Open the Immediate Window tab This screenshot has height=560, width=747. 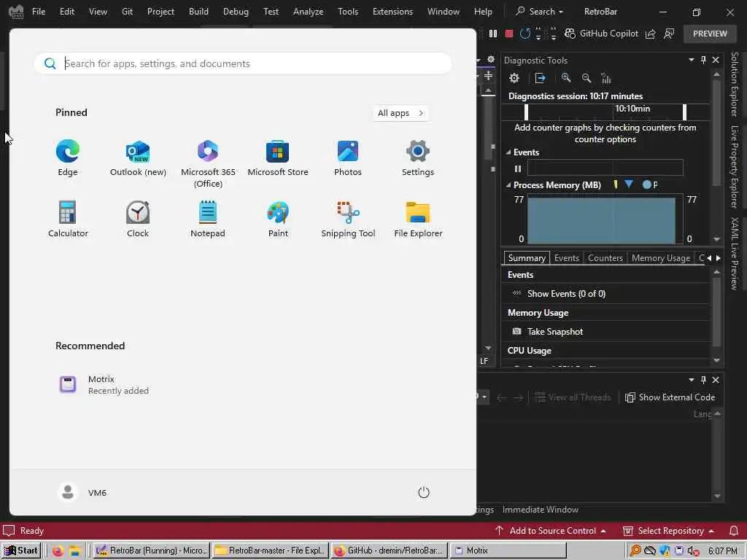pyautogui.click(x=541, y=510)
